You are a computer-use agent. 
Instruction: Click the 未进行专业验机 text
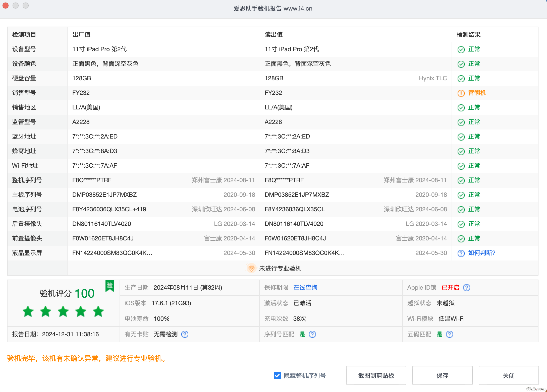tap(280, 269)
